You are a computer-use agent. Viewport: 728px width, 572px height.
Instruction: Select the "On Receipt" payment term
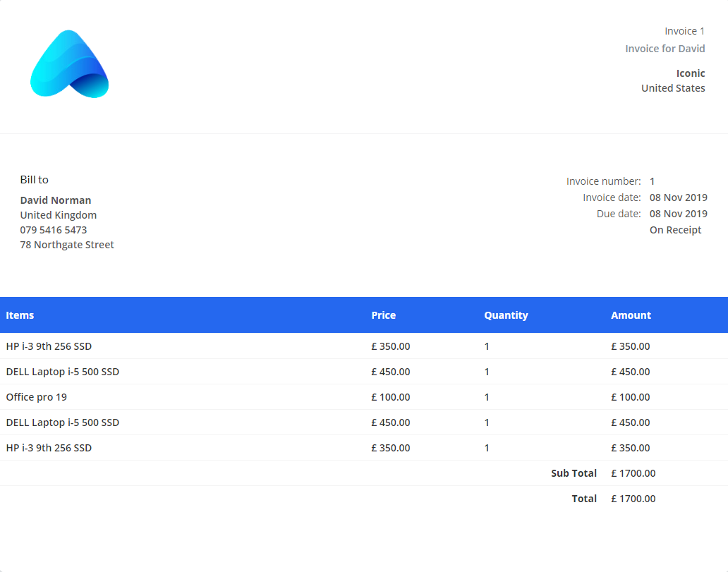(675, 230)
